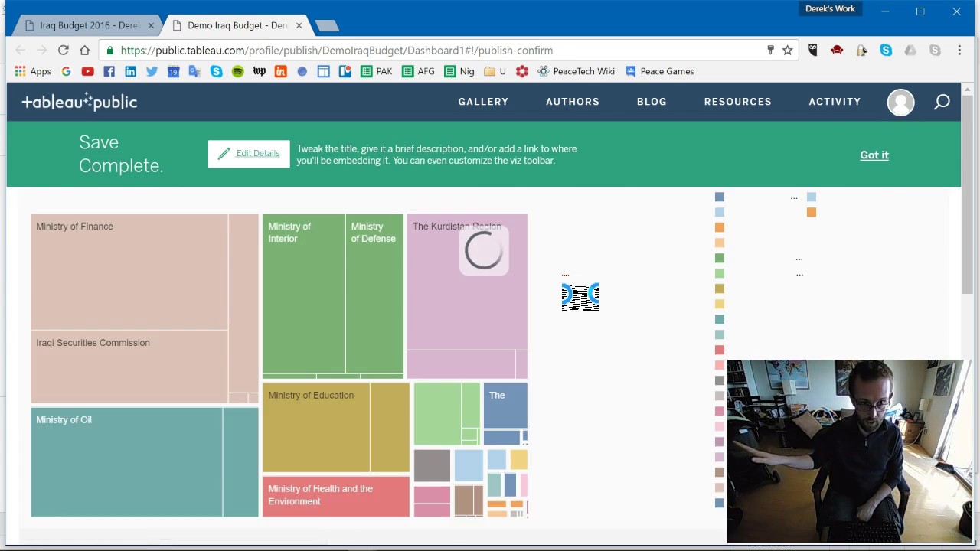This screenshot has width=980, height=551.
Task: Open the Google bookmark icon
Action: (x=66, y=71)
